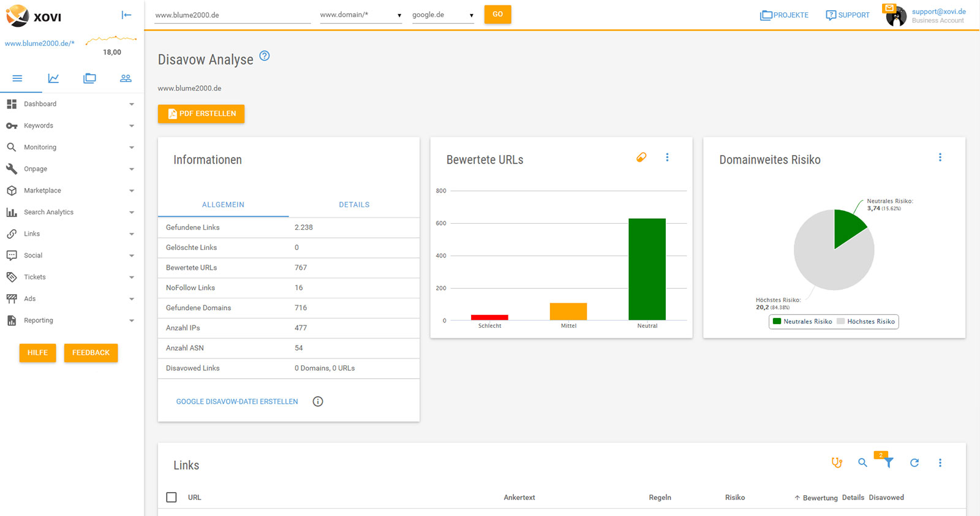The width and height of the screenshot is (980, 516).
Task: Expand the Onpage menu arrow
Action: pos(132,169)
